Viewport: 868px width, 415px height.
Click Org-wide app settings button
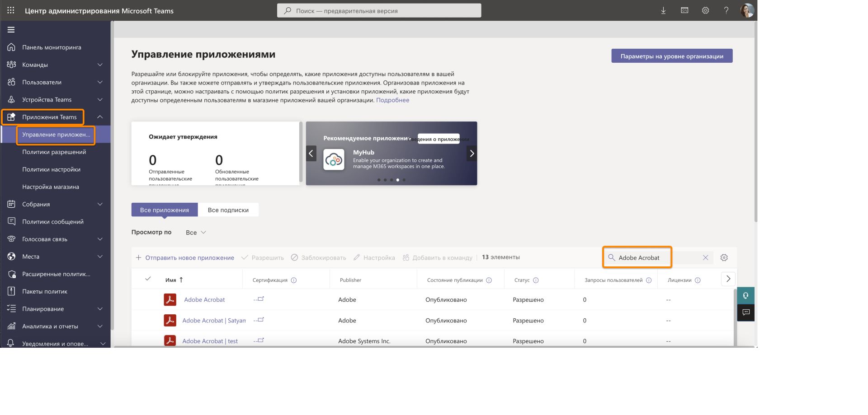(x=672, y=56)
